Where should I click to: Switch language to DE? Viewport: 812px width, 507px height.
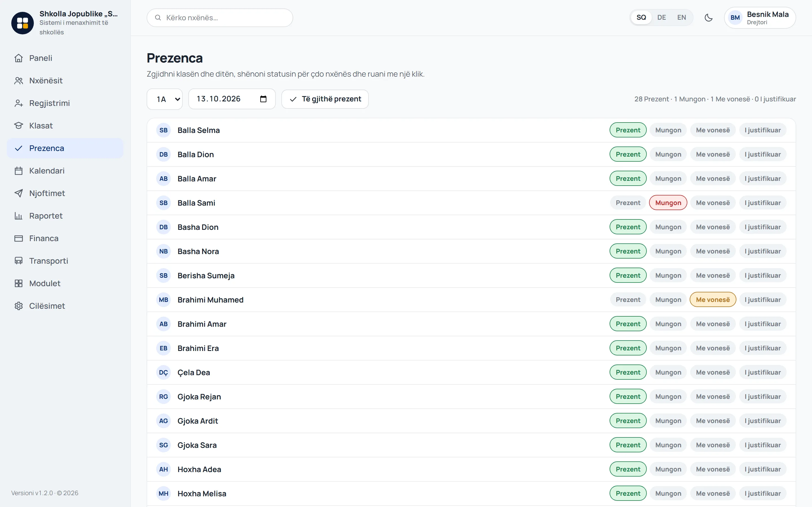pos(661,17)
